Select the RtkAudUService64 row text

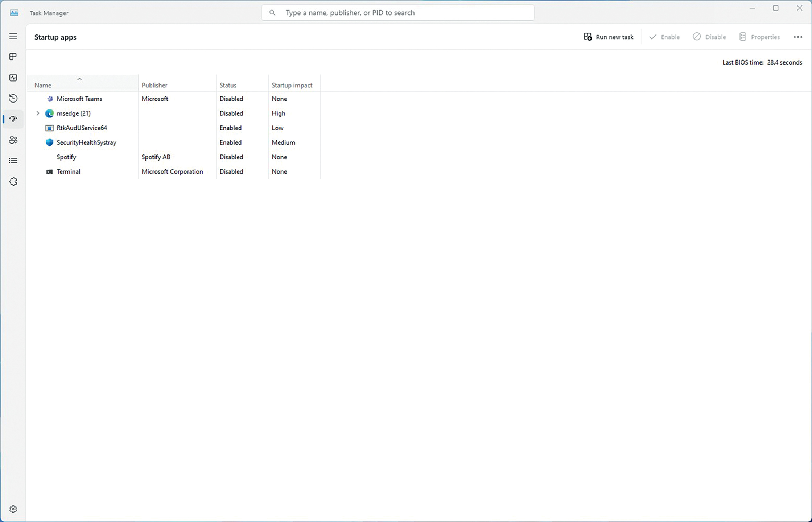82,128
